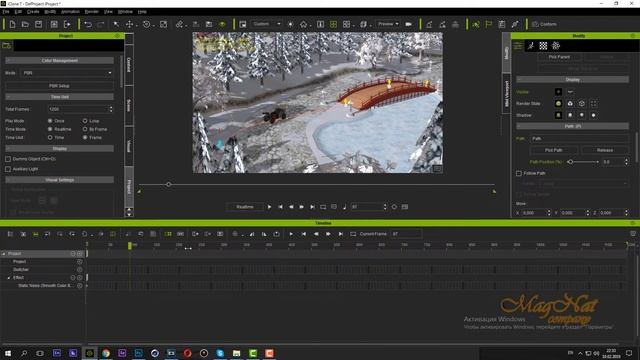
Task: Open the Window menu
Action: pyautogui.click(x=125, y=12)
